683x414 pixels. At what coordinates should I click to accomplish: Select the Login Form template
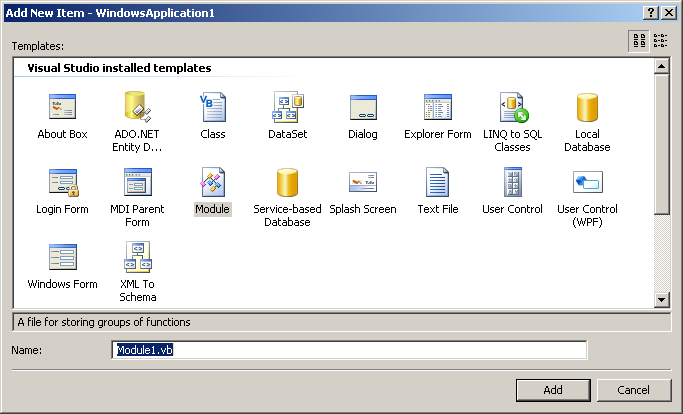62,183
